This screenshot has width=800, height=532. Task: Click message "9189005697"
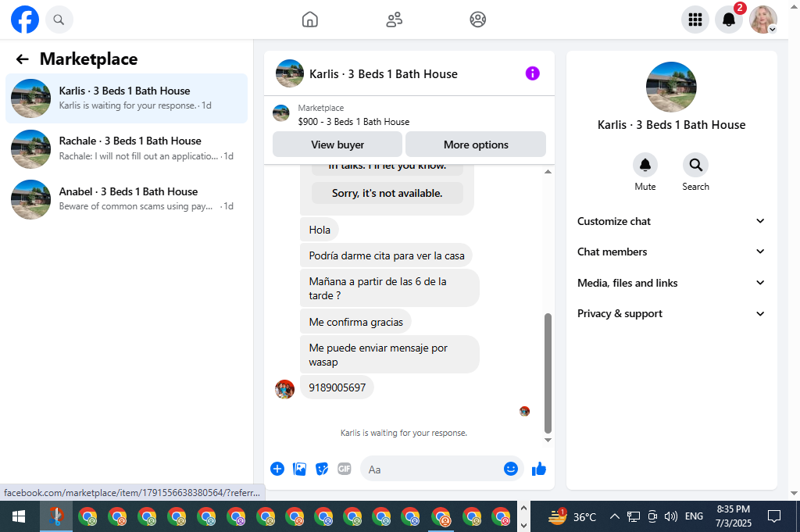point(337,387)
